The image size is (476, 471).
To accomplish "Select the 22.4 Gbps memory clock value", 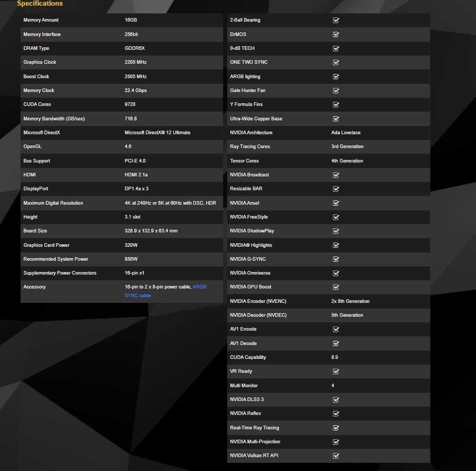I will point(135,90).
